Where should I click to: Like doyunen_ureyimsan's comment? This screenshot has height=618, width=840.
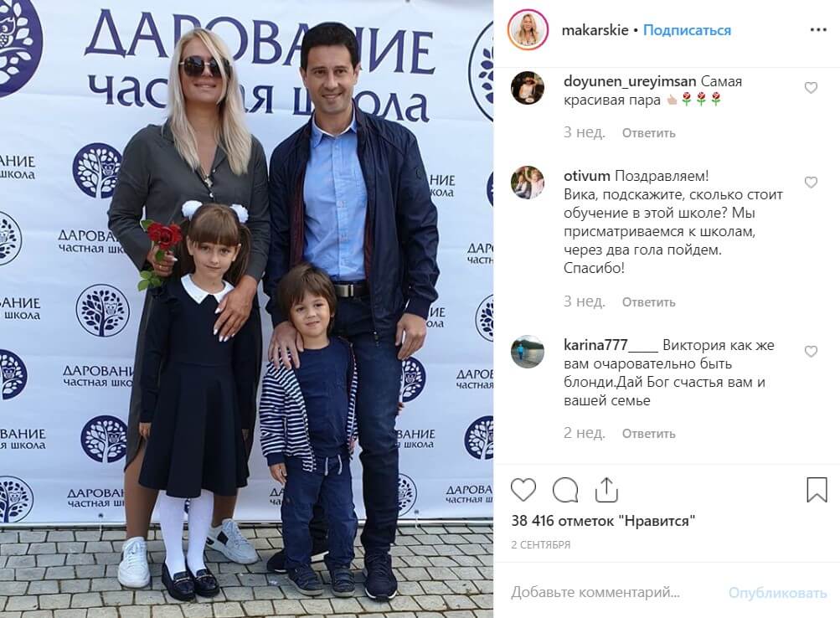pos(811,88)
